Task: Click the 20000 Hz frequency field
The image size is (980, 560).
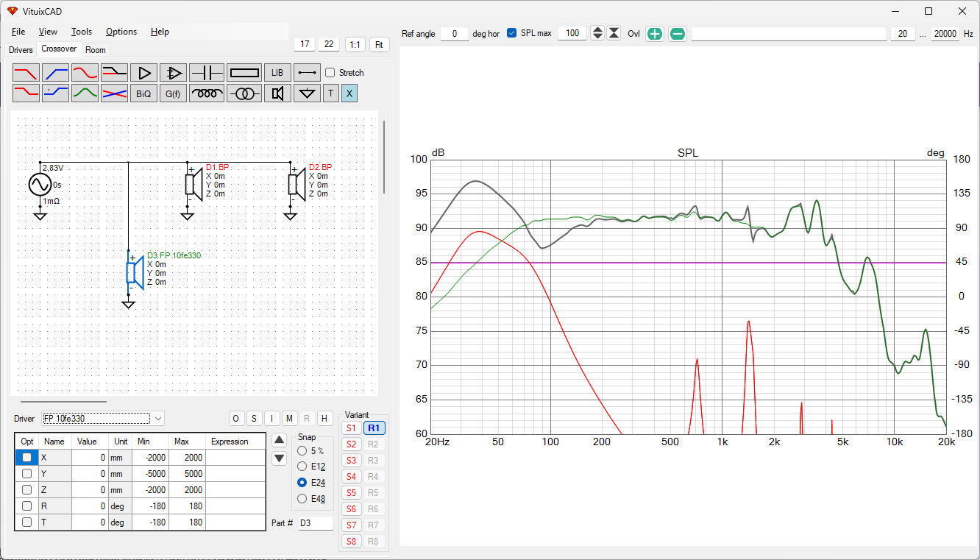Action: (945, 34)
